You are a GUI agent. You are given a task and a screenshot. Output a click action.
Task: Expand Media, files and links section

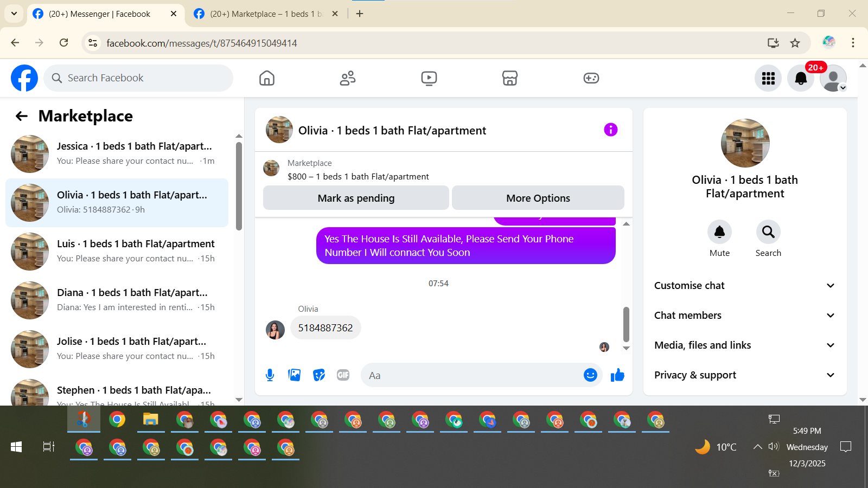(x=745, y=345)
